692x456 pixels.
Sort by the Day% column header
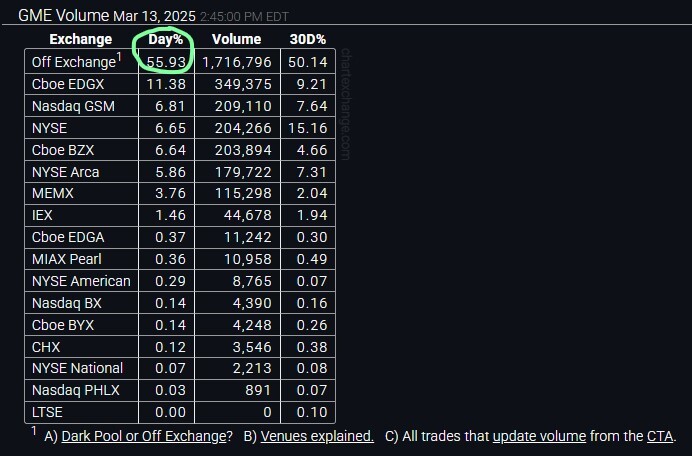[x=168, y=40]
